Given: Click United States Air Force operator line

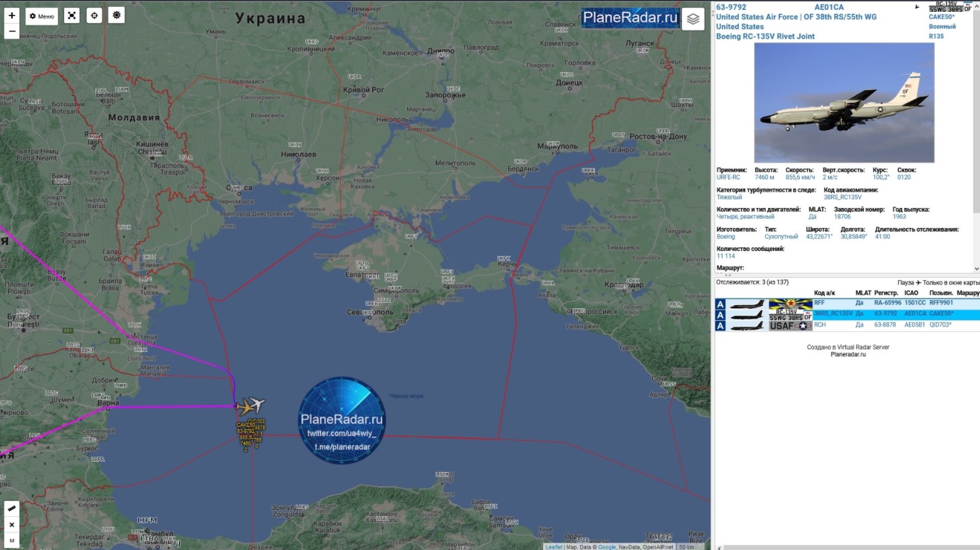Looking at the screenshot, I should 796,17.
